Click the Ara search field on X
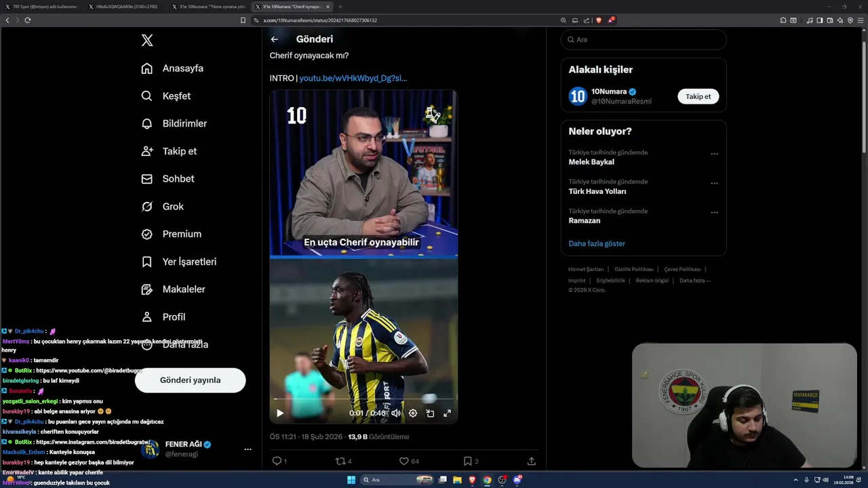868x488 pixels. pos(644,39)
